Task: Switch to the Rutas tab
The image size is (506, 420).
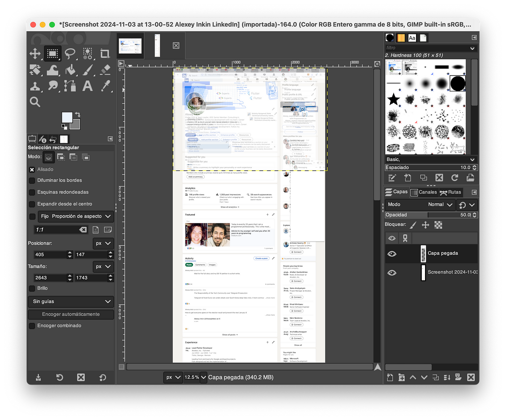Action: tap(450, 192)
